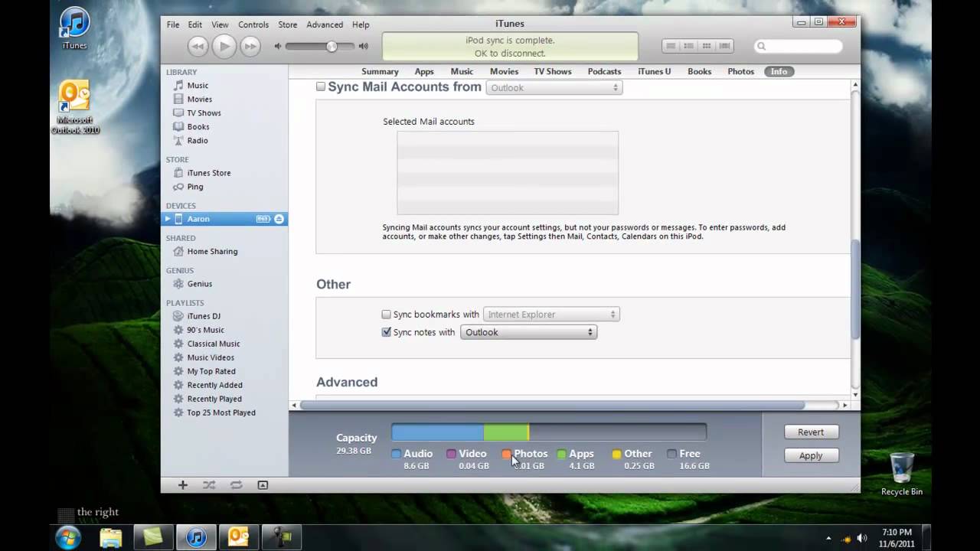Open the View menu

[220, 24]
